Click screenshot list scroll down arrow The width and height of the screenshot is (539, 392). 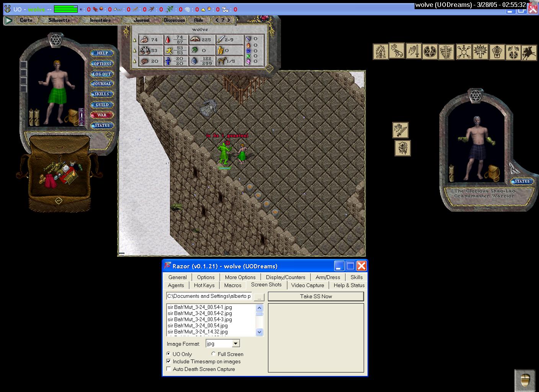[x=259, y=332]
